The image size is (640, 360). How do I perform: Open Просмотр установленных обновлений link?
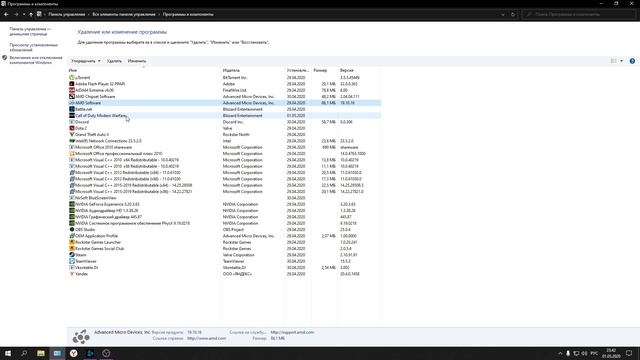point(33,47)
